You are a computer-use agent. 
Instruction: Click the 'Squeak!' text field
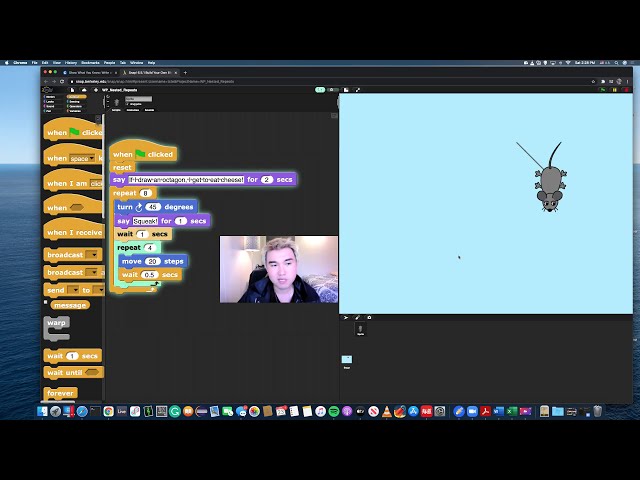[145, 221]
